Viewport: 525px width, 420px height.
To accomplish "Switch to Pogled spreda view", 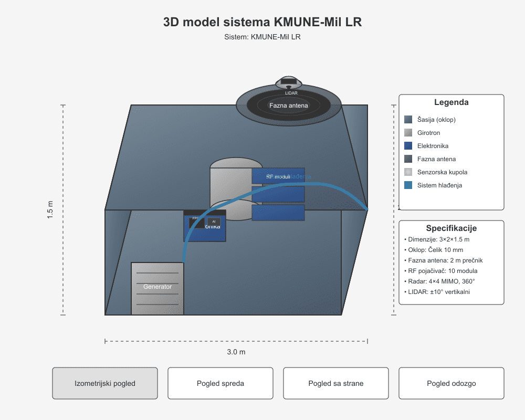I will (x=220, y=383).
